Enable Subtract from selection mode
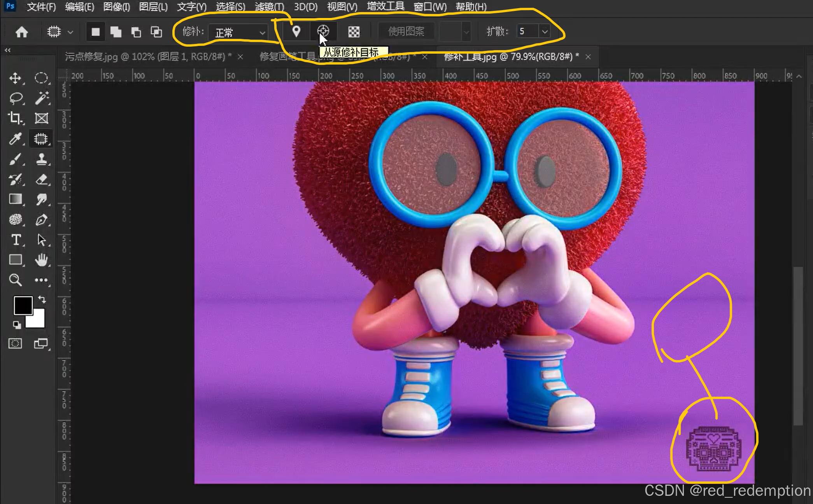Screen dimensions: 813x504 [x=136, y=31]
